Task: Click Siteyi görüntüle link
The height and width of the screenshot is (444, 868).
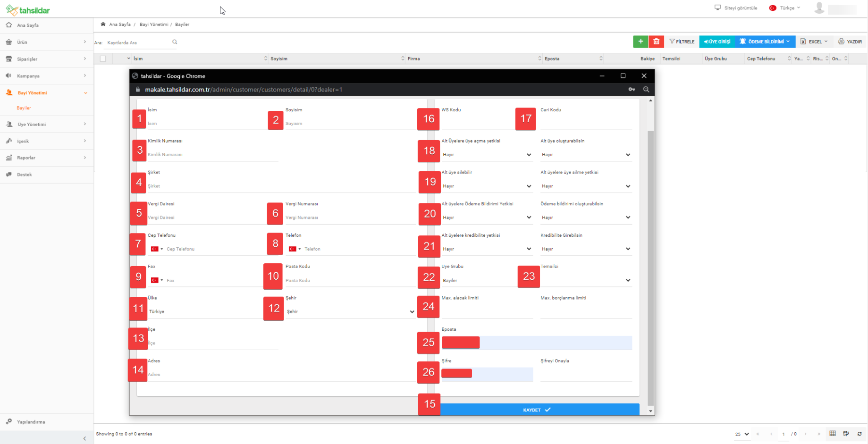Action: tap(736, 8)
